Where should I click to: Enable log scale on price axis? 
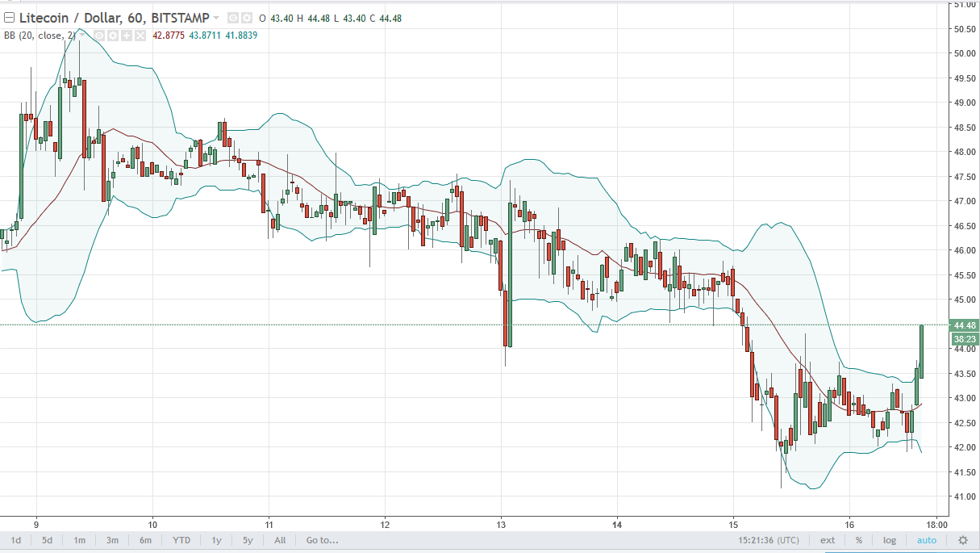889,540
